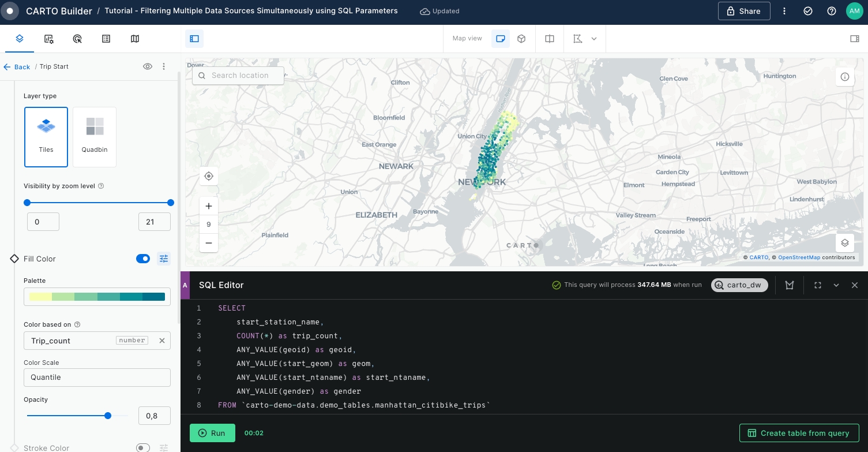Zoom out on the map
The height and width of the screenshot is (452, 868).
[209, 243]
